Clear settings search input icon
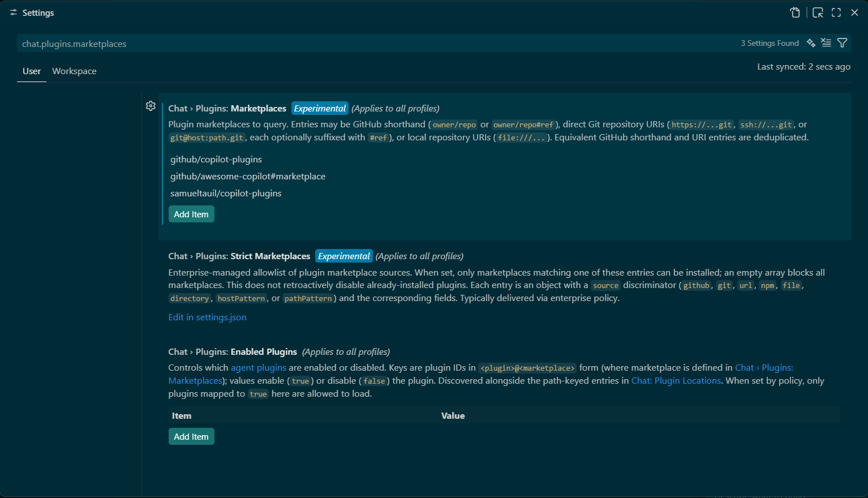Screen dimensions: 868x498 [826, 43]
